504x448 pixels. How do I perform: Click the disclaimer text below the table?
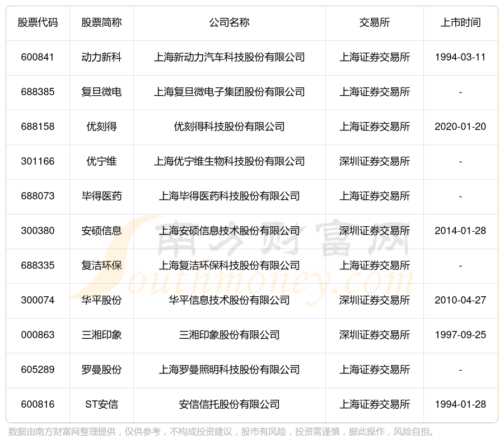[x=221, y=432]
